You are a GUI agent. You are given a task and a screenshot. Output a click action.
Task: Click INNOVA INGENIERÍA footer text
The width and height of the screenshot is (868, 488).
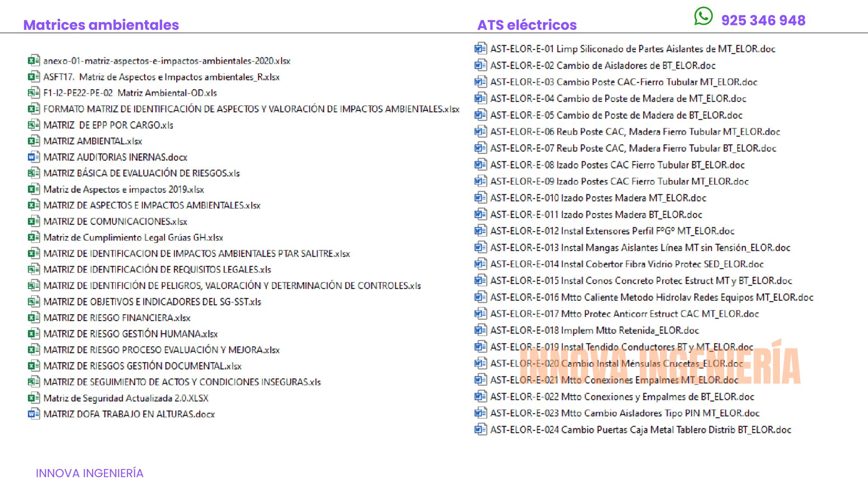tap(90, 473)
